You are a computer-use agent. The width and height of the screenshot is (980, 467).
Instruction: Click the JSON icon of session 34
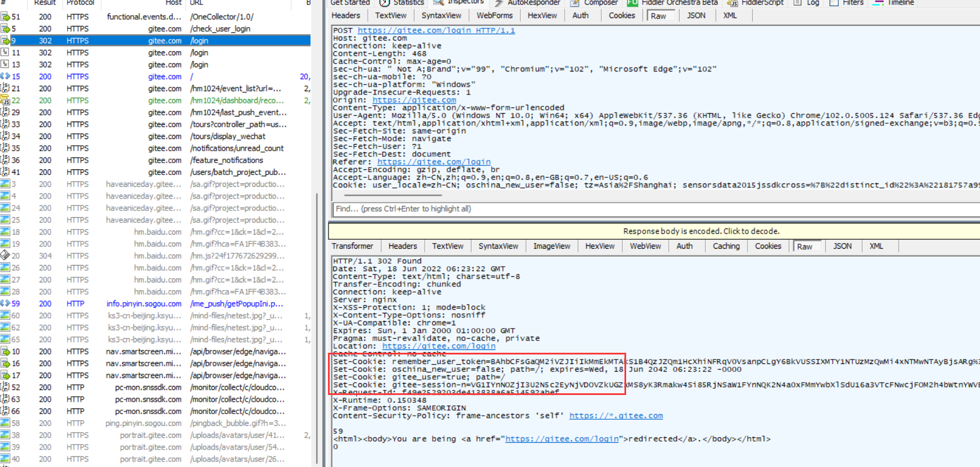[6, 136]
